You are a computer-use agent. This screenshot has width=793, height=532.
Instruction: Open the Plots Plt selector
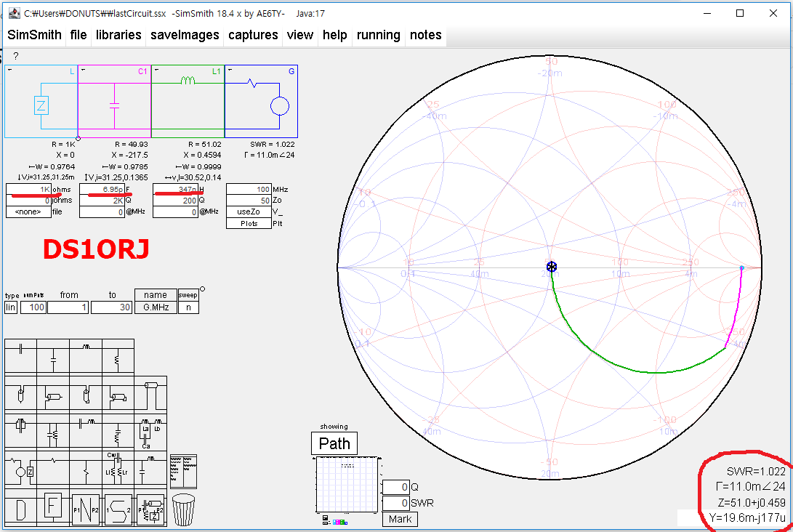point(249,223)
